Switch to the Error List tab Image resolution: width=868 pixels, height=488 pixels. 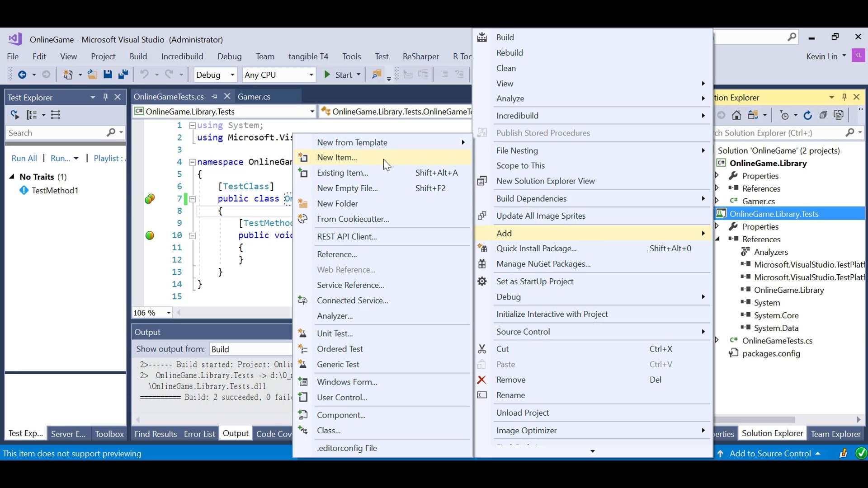[199, 433]
